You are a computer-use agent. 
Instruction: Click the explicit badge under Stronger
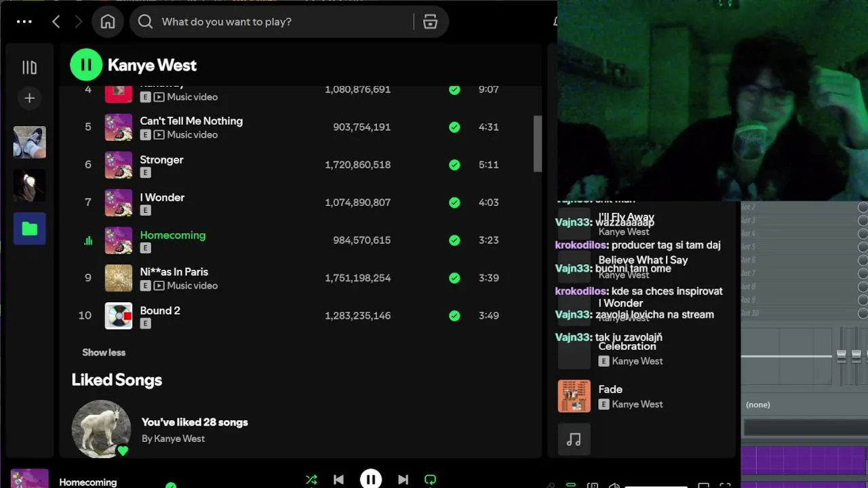tap(145, 173)
